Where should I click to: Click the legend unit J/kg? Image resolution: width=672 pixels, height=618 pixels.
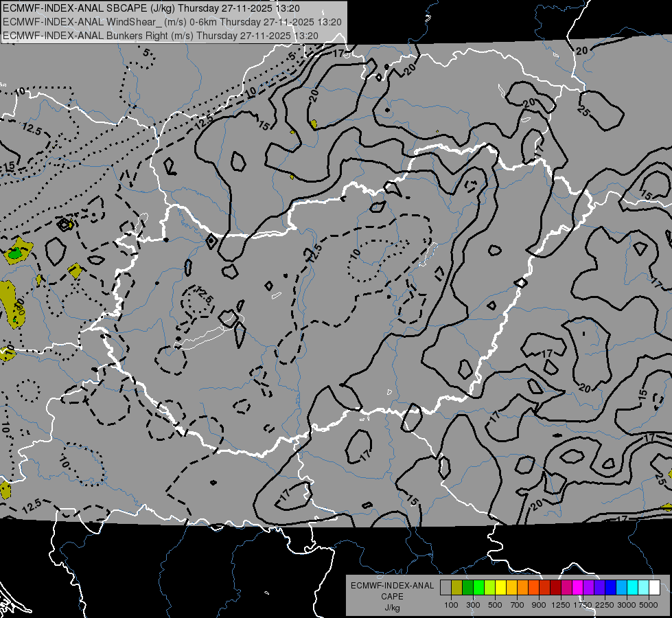(x=392, y=608)
